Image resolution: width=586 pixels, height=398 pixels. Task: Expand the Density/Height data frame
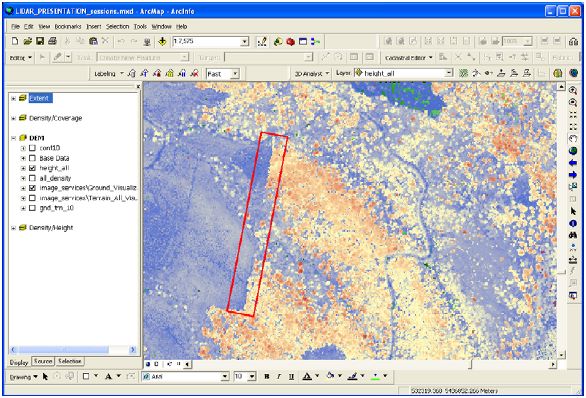tap(13, 228)
